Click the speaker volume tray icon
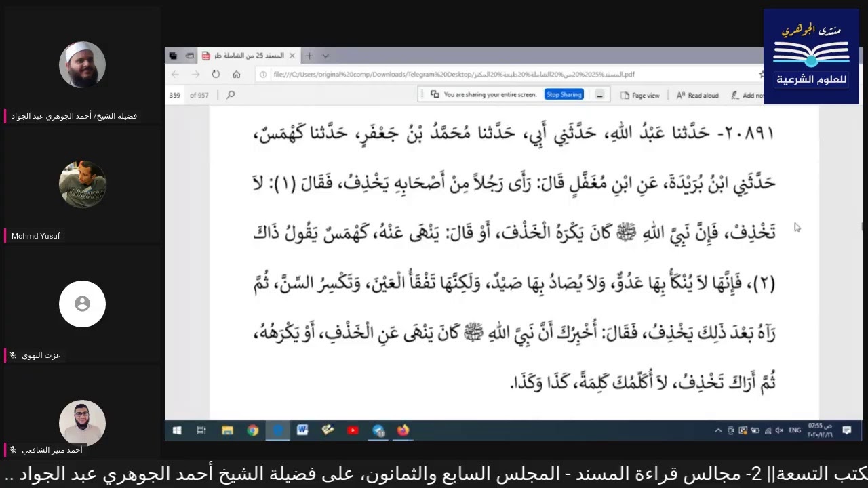868x488 pixels. click(780, 430)
